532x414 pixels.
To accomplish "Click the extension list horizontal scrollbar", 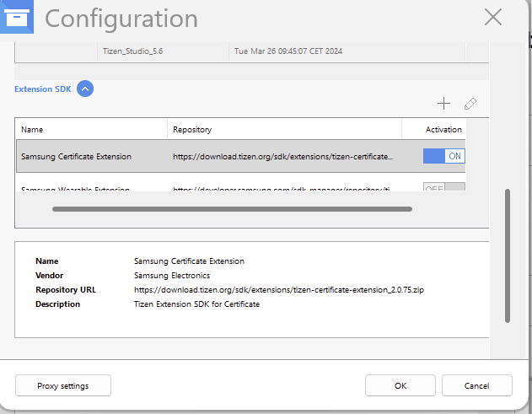I will tap(232, 208).
